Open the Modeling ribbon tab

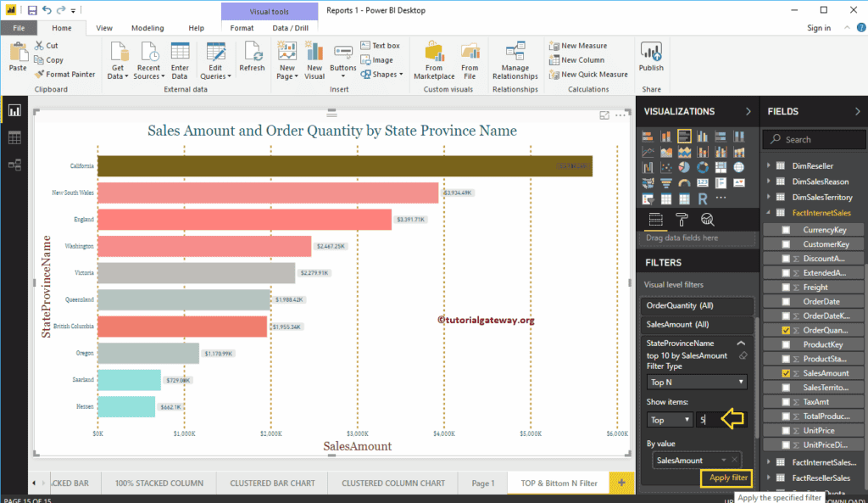tap(147, 28)
